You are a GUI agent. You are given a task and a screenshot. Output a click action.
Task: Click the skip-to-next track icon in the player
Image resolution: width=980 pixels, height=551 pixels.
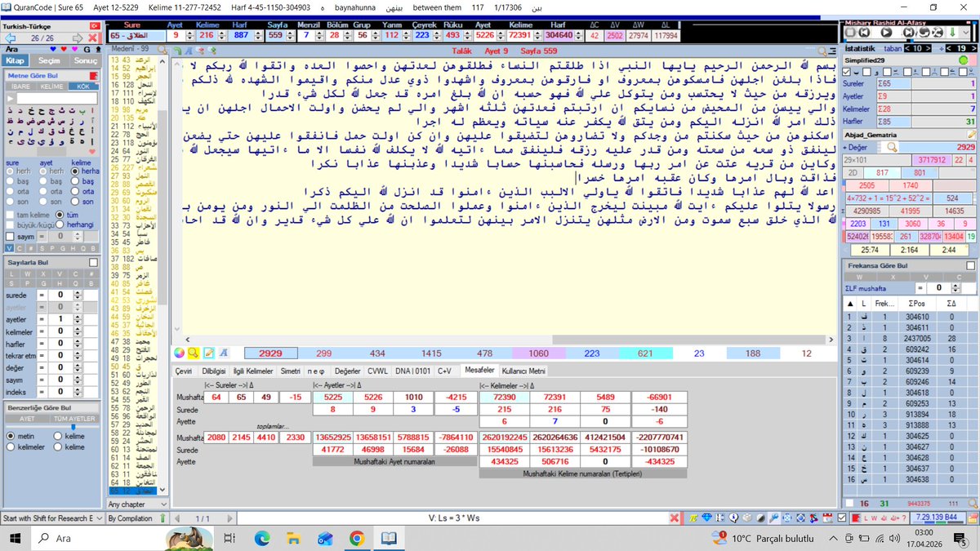pyautogui.click(x=908, y=33)
